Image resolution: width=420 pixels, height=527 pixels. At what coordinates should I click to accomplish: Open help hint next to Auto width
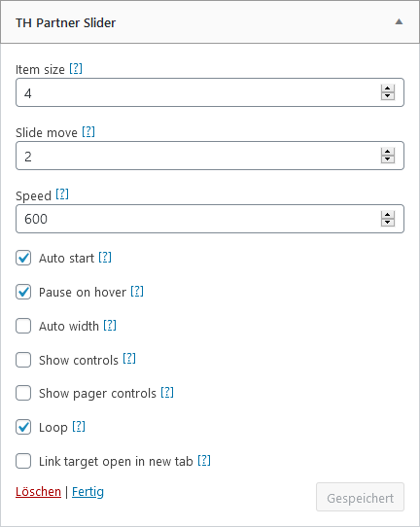(x=110, y=325)
